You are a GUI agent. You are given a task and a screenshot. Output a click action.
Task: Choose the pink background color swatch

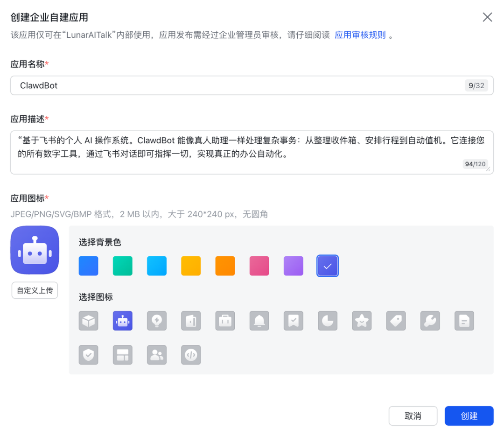259,266
